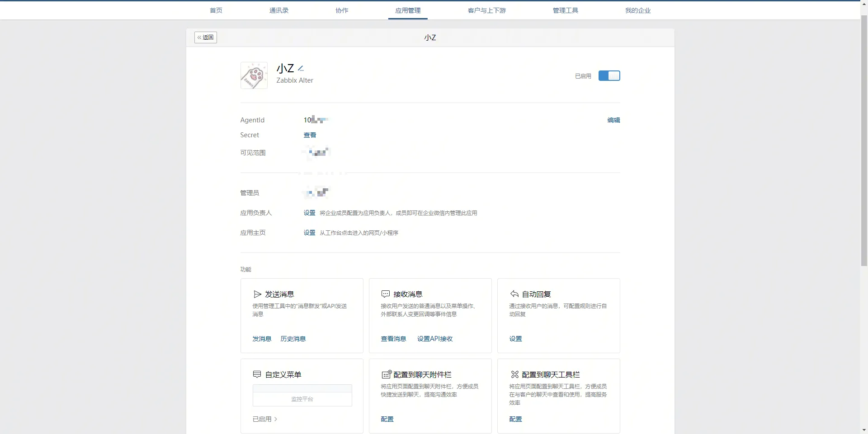Click the 监控平台 menu preview button
The width and height of the screenshot is (868, 434).
pos(302,399)
